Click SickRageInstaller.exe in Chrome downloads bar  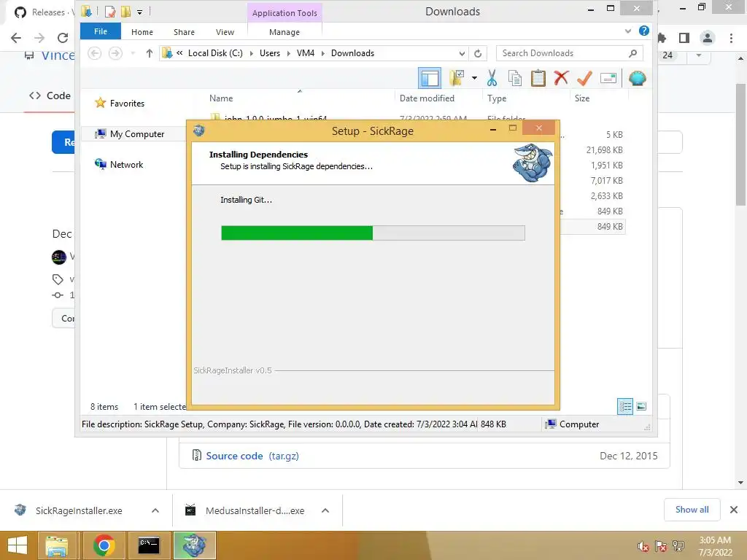(x=79, y=510)
